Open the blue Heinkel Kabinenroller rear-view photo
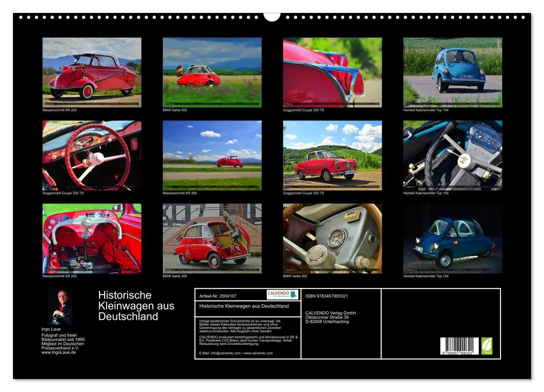 pyautogui.click(x=453, y=72)
